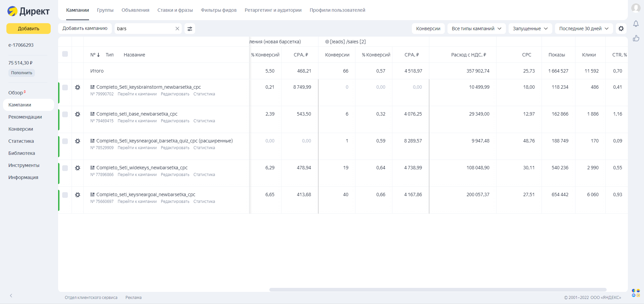
Task: Select checkbox for Completo_seti_keysneargoal_newbarsetka_cpc
Action: coord(65,195)
